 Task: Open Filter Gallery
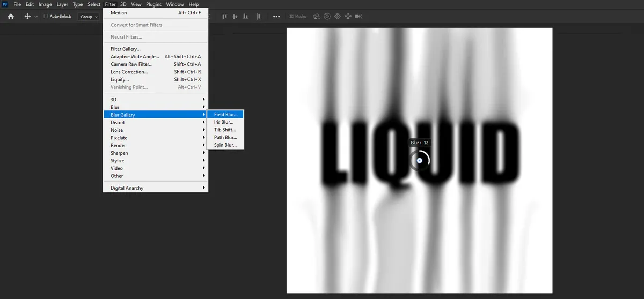pyautogui.click(x=156, y=49)
